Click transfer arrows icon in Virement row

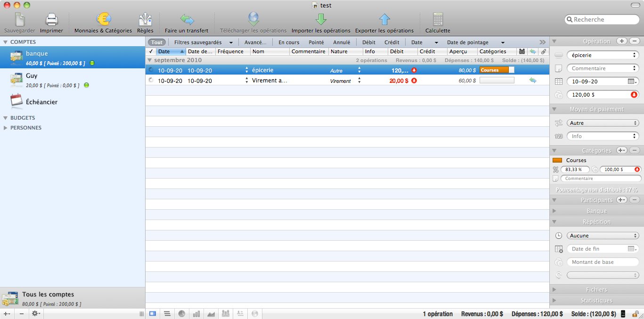(533, 81)
